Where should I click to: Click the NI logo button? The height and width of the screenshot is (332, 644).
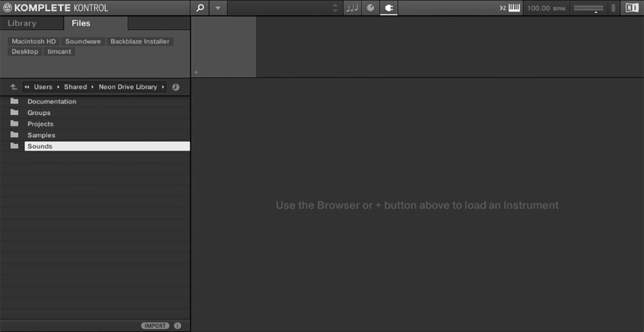coord(631,8)
